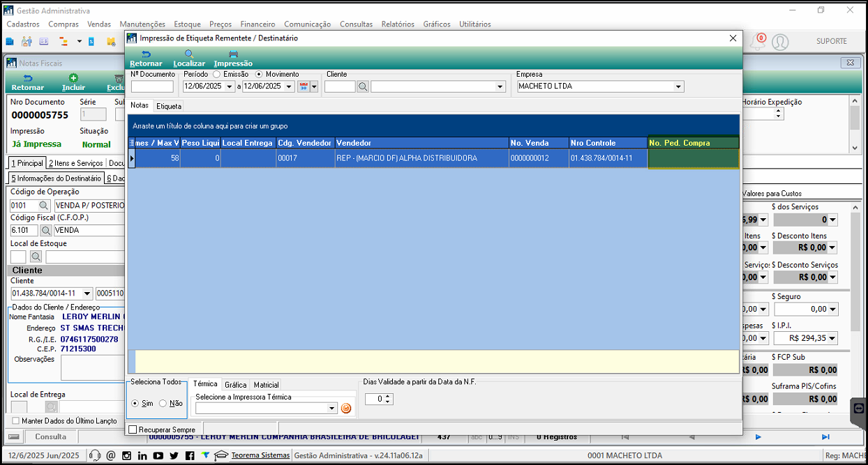Click the search icon beside C.F.O.P. 6.101
The image size is (868, 465).
(46, 230)
